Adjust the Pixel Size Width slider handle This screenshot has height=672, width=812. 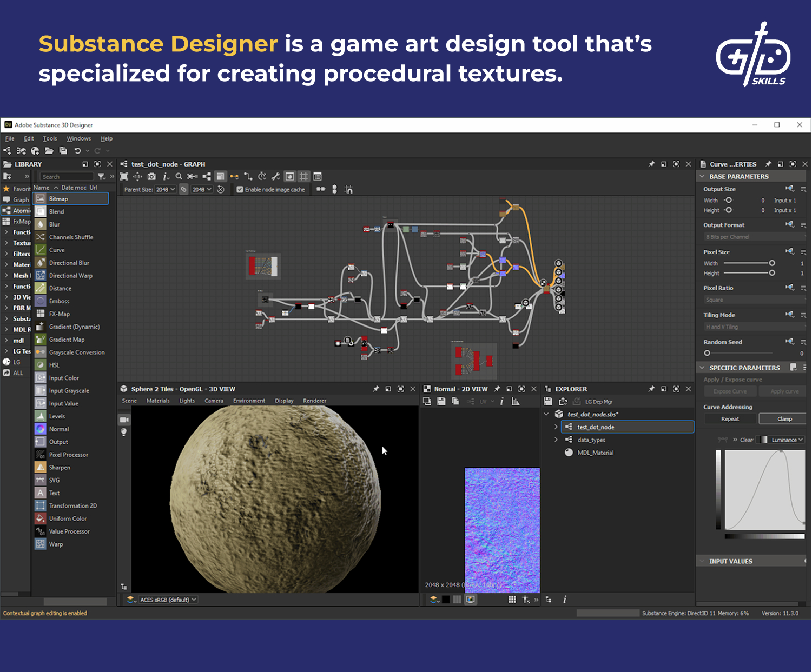772,263
